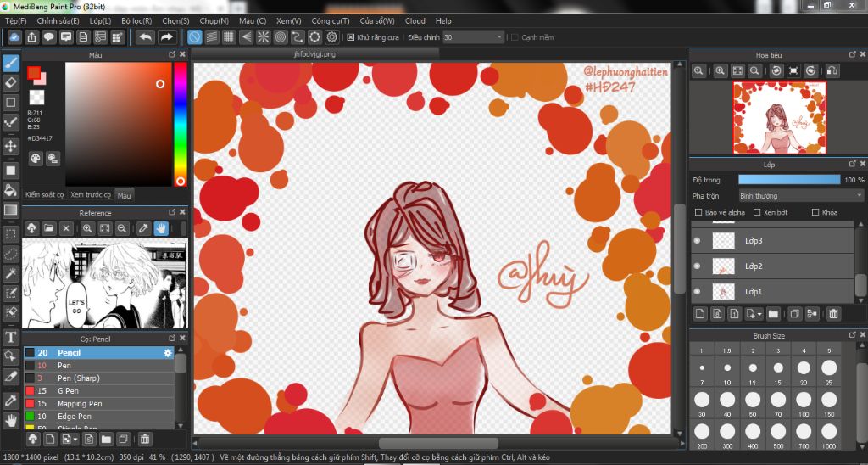Open Pha trộn blend mode dropdown
This screenshot has width=868, height=465.
pos(801,196)
